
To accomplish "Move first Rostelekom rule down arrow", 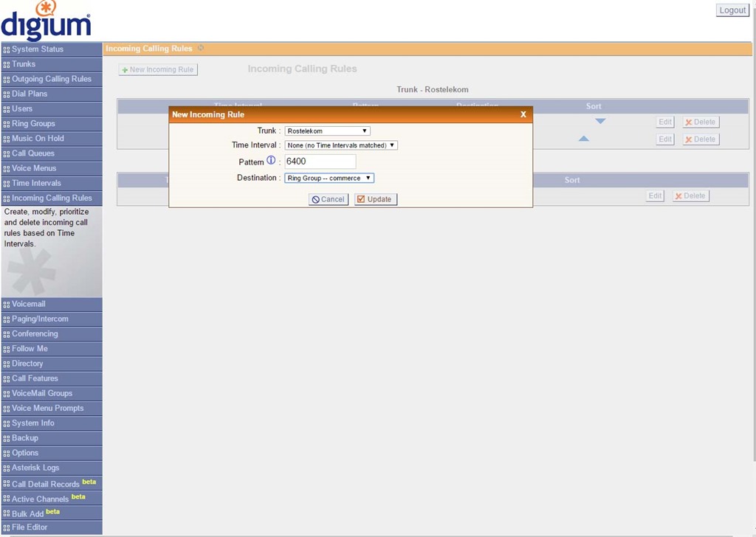I will click(x=600, y=122).
